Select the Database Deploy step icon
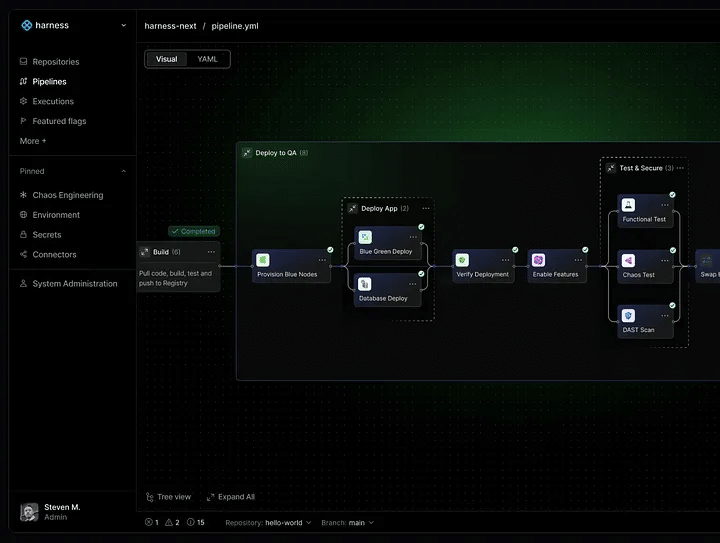Viewport: 720px width, 543px height. tap(365, 283)
